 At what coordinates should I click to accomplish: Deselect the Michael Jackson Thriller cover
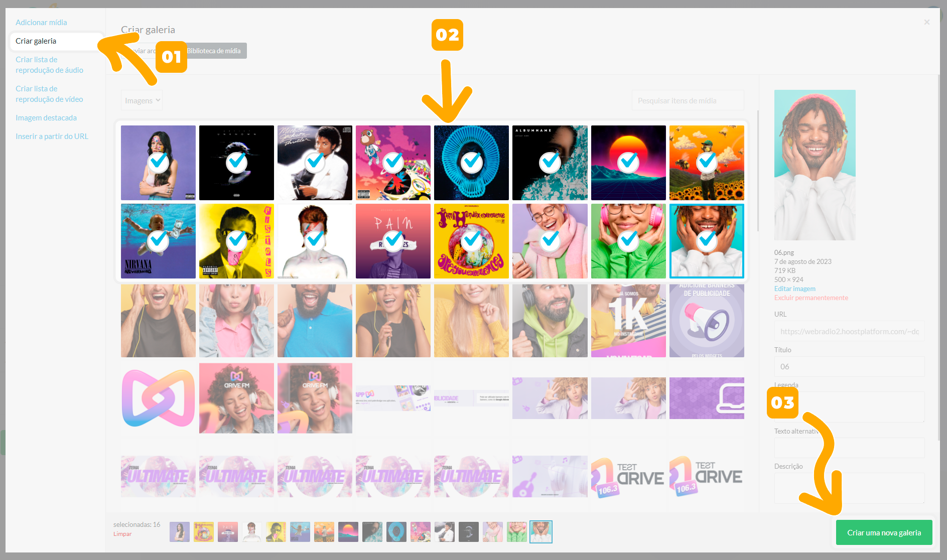tap(315, 163)
